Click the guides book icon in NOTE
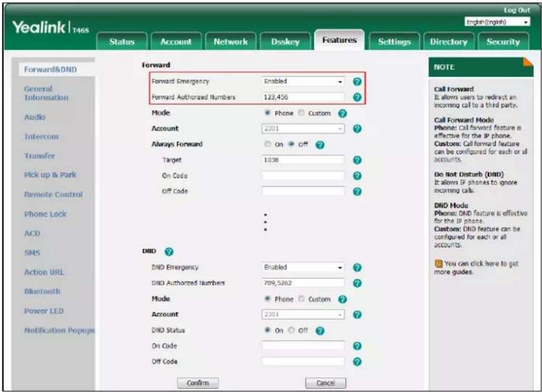Screen dimensions: 542x392 pyautogui.click(x=438, y=264)
